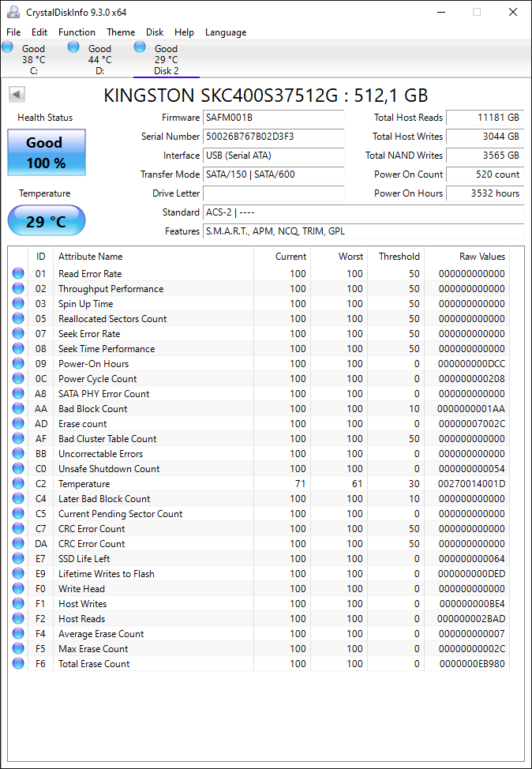The width and height of the screenshot is (532, 769).
Task: Select the SATA PHY Error Count row text
Action: click(x=103, y=394)
